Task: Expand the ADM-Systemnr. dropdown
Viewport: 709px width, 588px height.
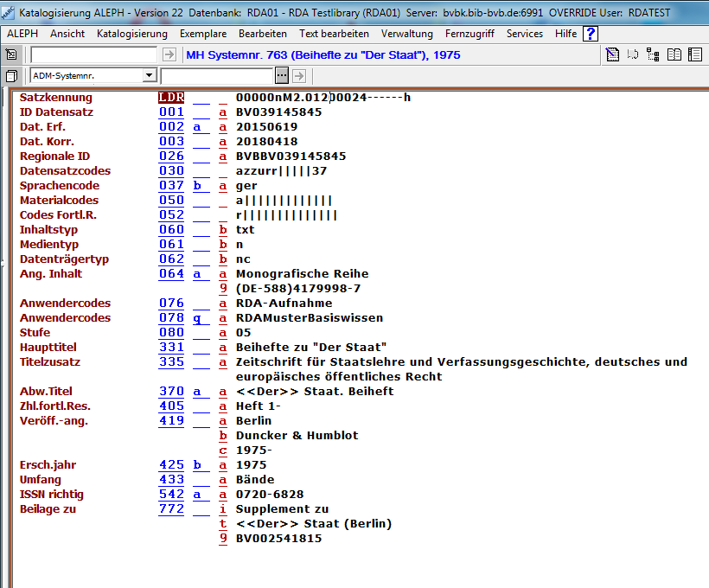Action: (x=149, y=76)
